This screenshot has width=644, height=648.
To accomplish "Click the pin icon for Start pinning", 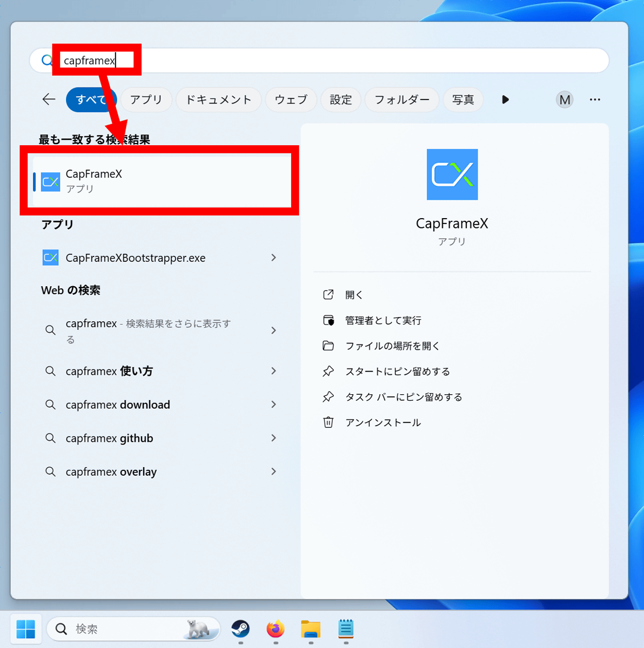I will coord(328,371).
